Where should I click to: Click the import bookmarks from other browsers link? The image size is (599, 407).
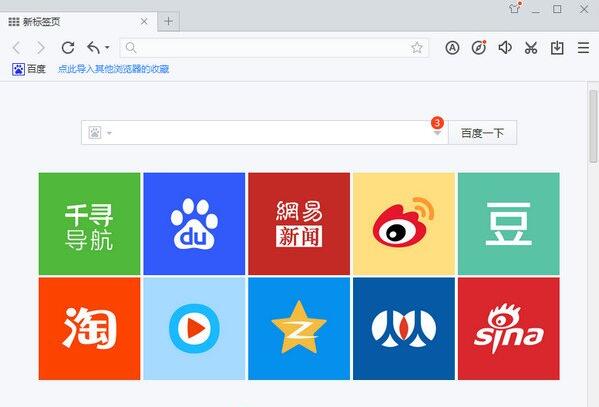click(113, 69)
